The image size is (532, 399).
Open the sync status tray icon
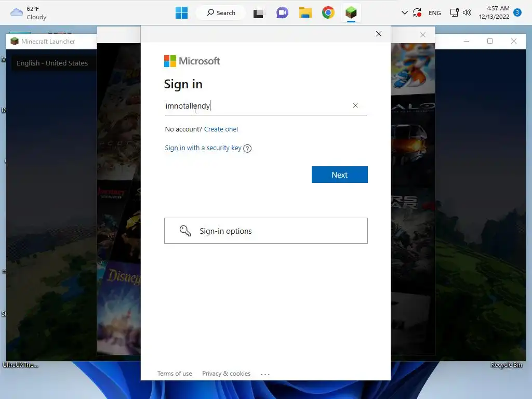(x=417, y=13)
